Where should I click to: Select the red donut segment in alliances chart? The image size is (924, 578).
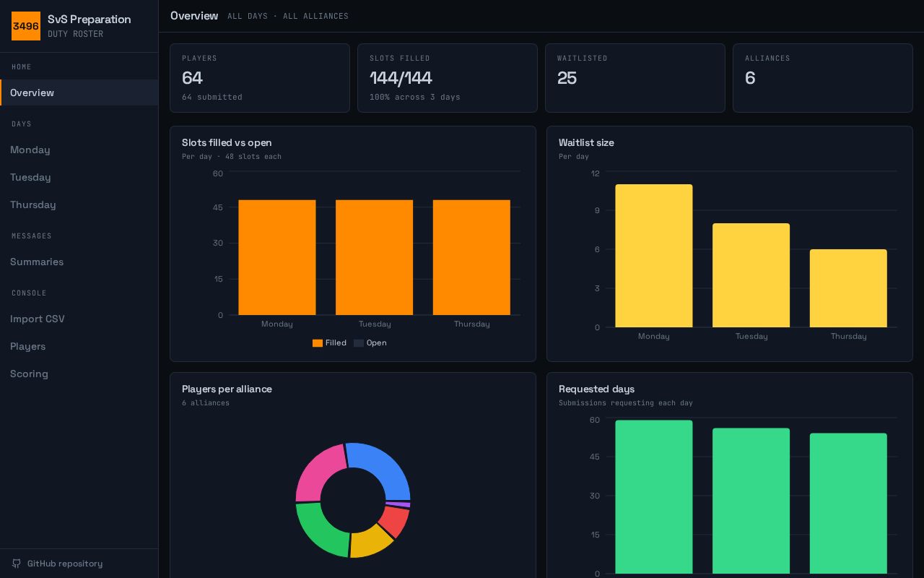pos(396,522)
